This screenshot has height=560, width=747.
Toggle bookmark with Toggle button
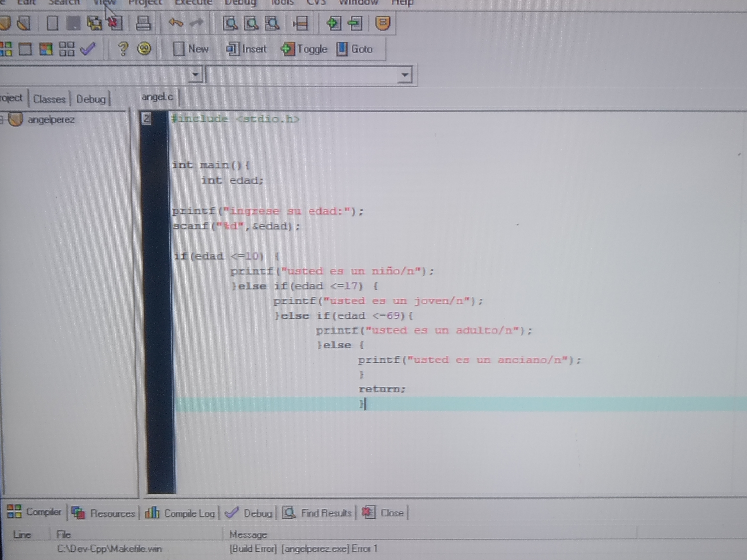[304, 49]
